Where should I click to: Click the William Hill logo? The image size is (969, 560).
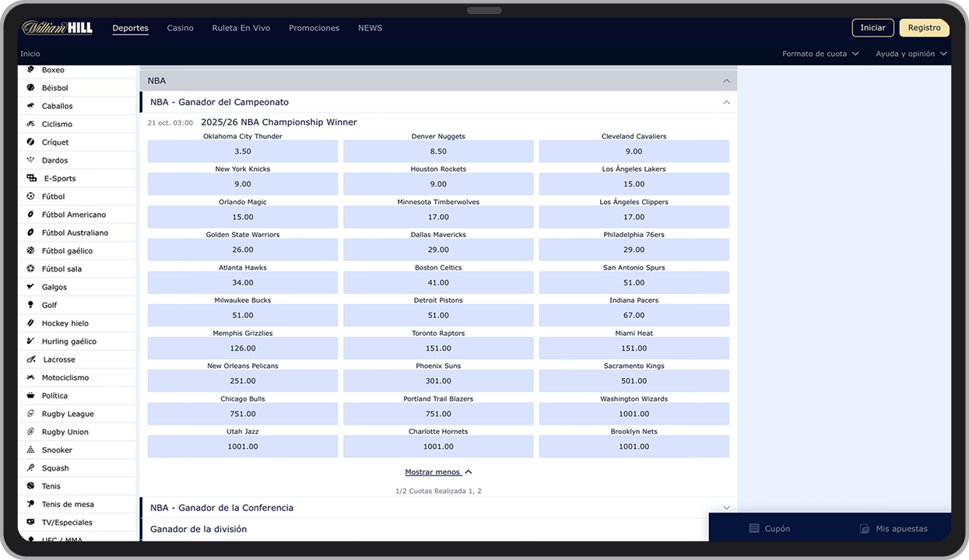[57, 28]
